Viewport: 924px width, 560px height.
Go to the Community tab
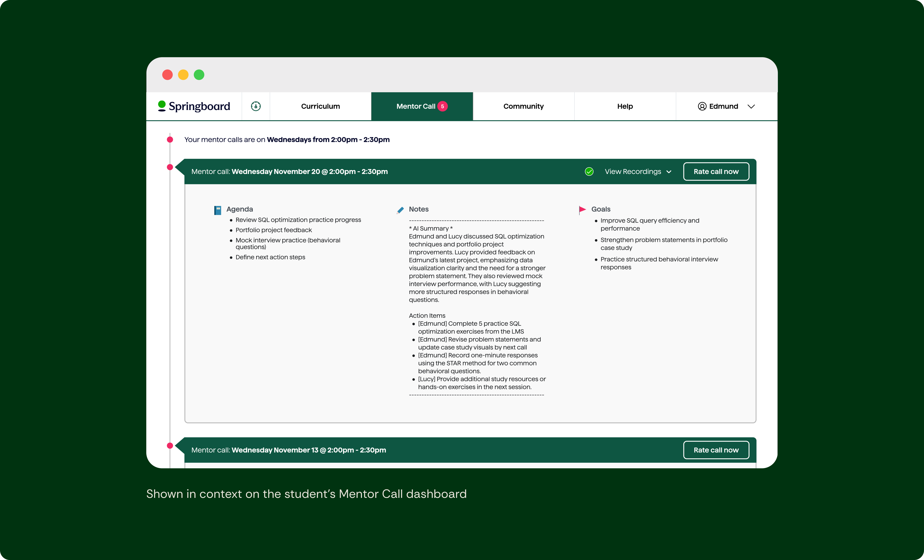523,106
